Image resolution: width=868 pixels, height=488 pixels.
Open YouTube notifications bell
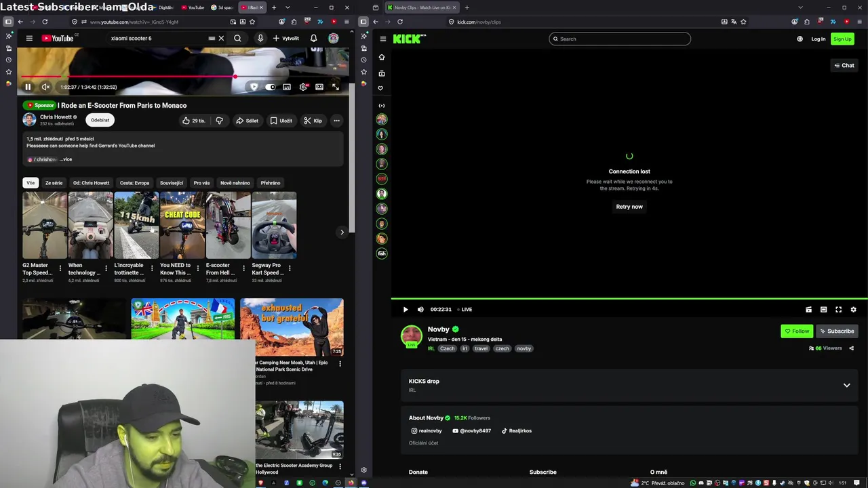point(313,38)
